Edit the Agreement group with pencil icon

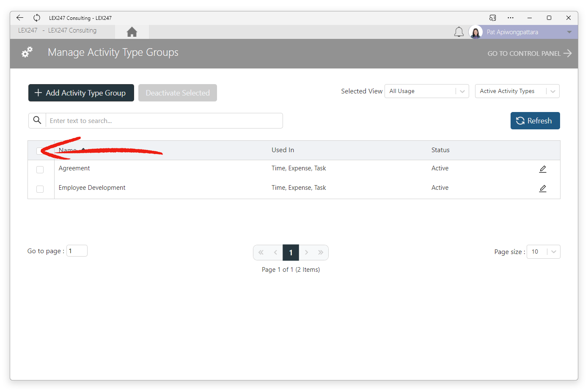543,169
